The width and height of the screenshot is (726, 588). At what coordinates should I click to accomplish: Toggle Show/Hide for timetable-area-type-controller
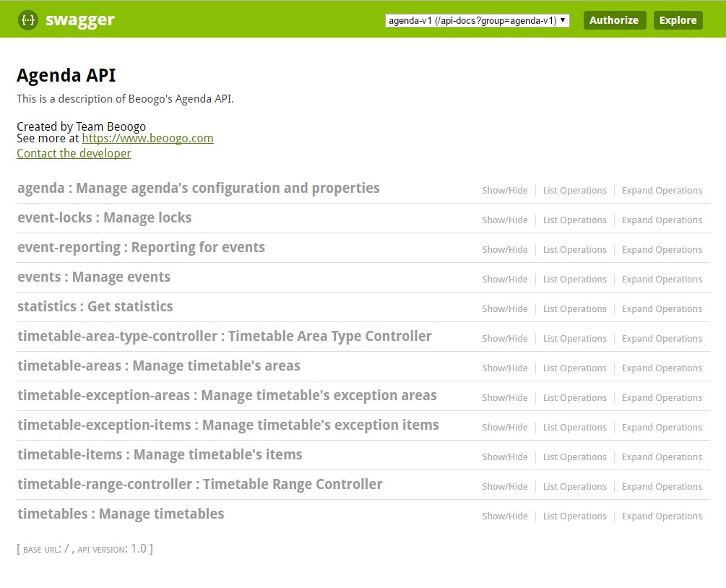505,339
